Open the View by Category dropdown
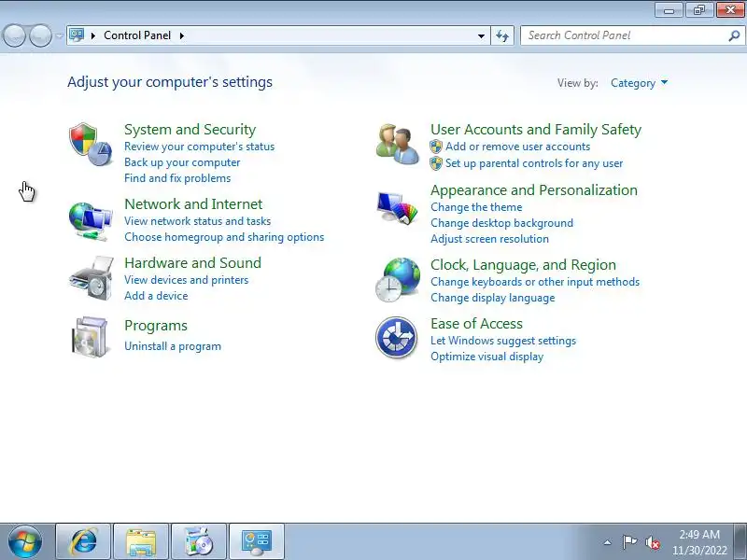 click(639, 83)
